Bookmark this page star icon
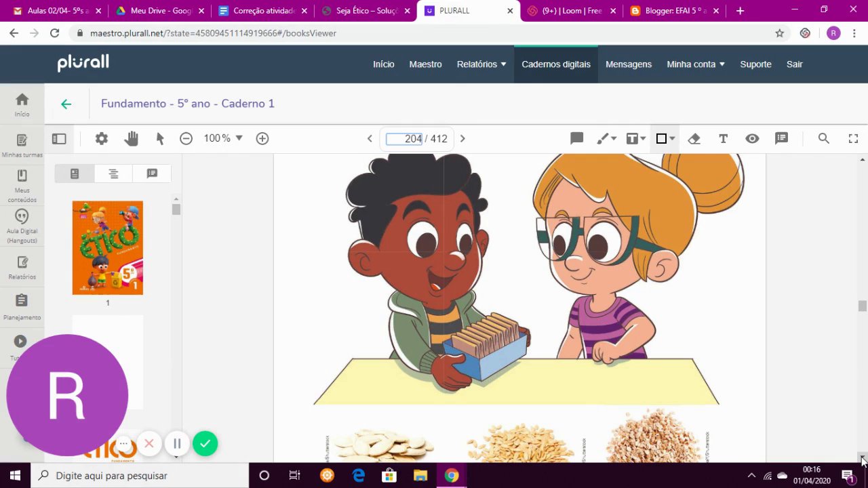Viewport: 868px width, 488px height. pos(780,33)
